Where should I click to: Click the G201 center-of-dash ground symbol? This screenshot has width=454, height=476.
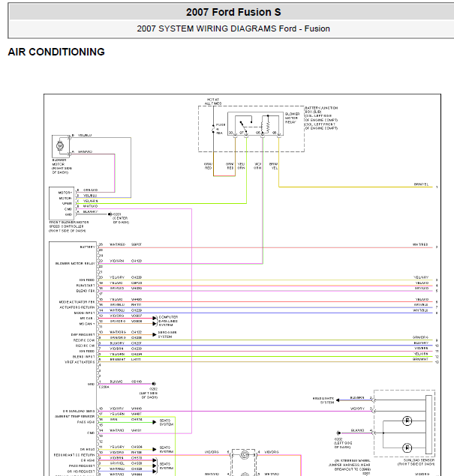[110, 214]
